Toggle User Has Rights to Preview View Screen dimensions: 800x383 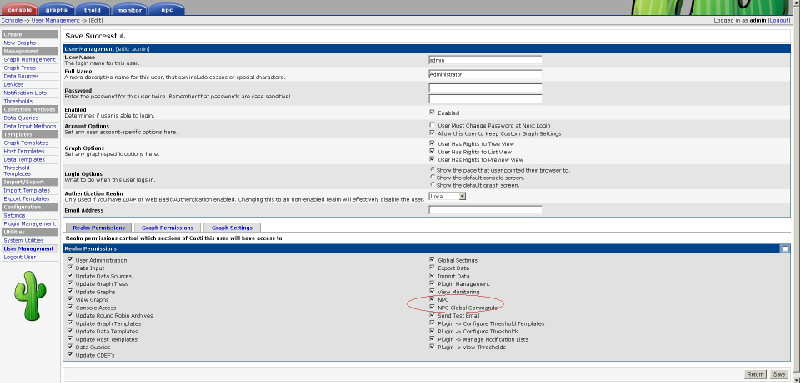click(x=432, y=159)
